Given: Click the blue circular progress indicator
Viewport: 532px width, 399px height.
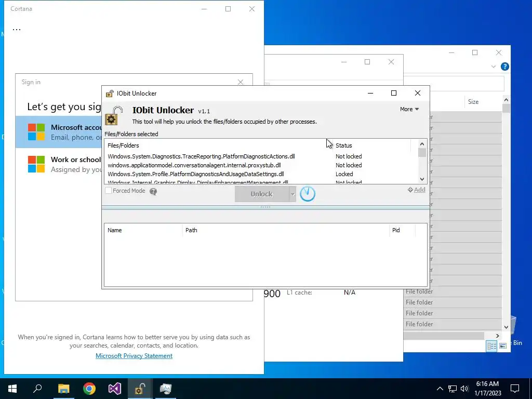Looking at the screenshot, I should click(x=308, y=194).
